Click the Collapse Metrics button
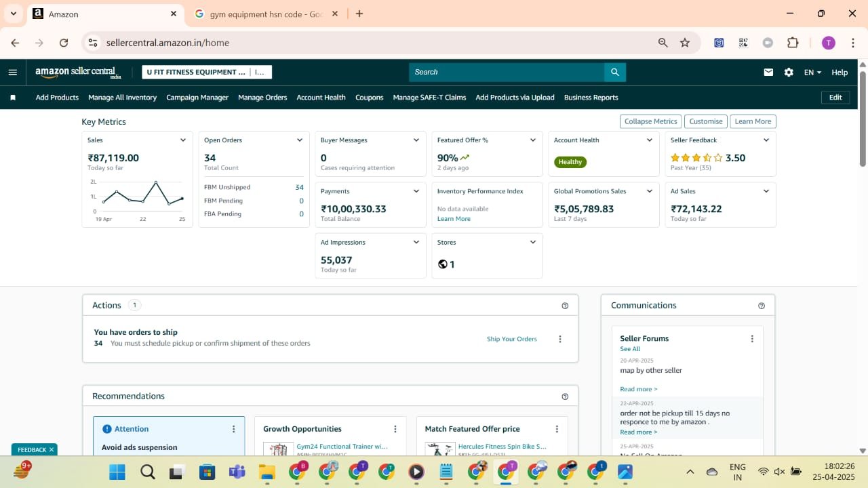868x488 pixels. coord(650,121)
